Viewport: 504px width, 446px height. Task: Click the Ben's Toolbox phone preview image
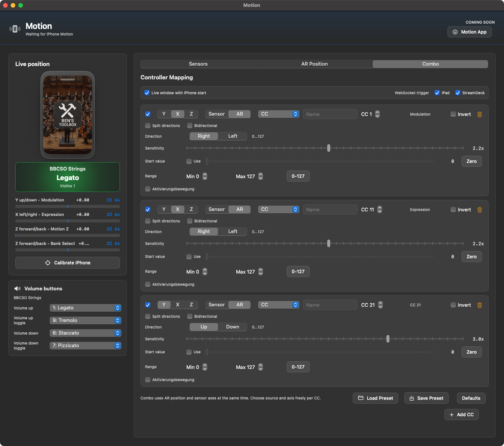point(68,115)
